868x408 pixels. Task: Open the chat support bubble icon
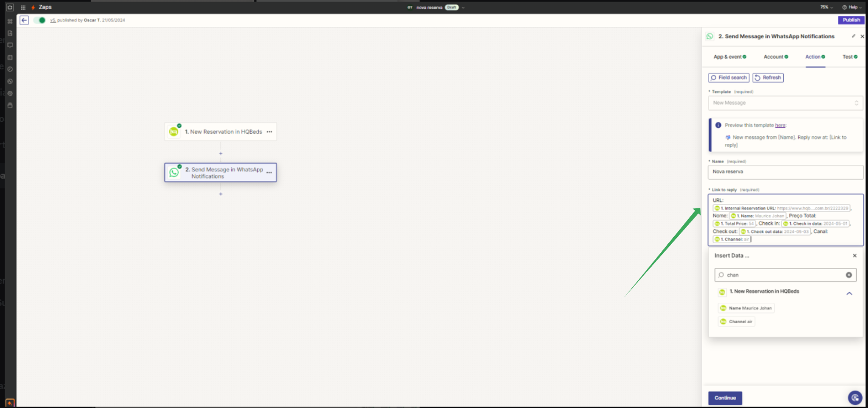[855, 398]
